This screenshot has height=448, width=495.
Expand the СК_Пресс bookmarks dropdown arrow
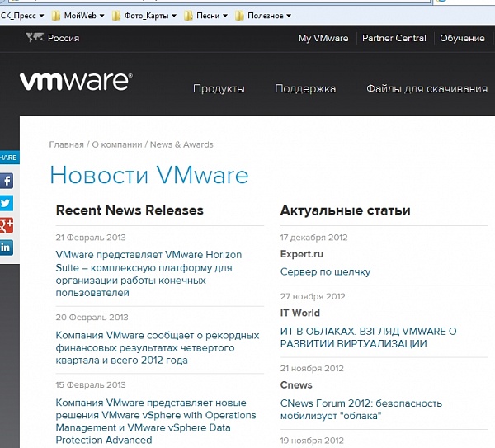pyautogui.click(x=42, y=16)
